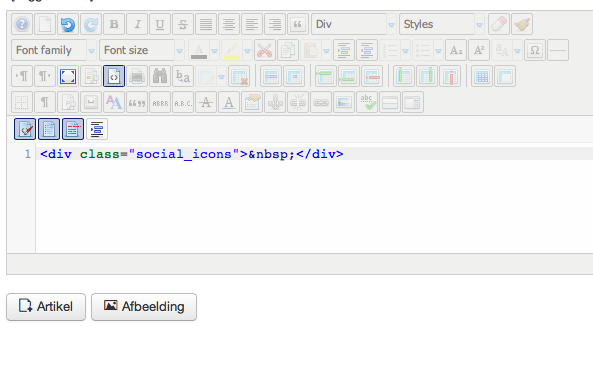
Task: Click the delete row icon
Action: pyautogui.click(x=372, y=76)
